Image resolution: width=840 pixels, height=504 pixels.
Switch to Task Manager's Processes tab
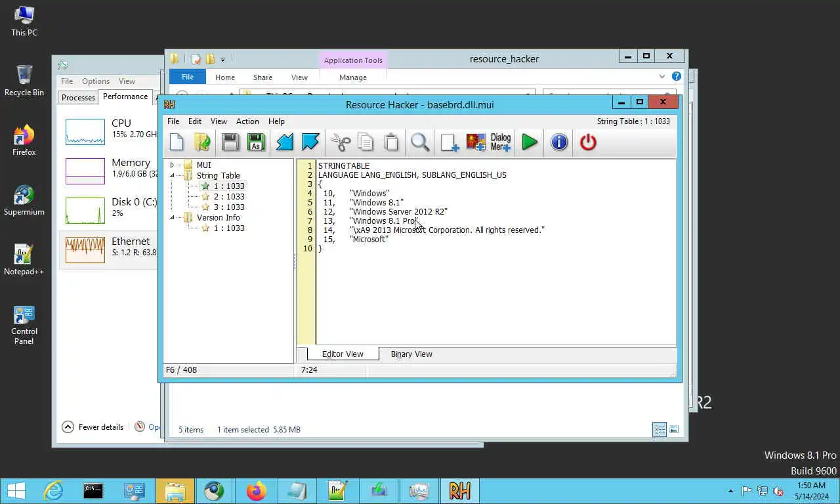click(78, 98)
